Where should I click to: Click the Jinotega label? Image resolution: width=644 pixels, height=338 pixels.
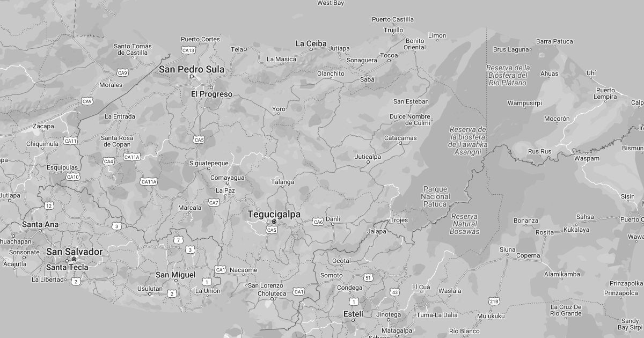(388, 314)
